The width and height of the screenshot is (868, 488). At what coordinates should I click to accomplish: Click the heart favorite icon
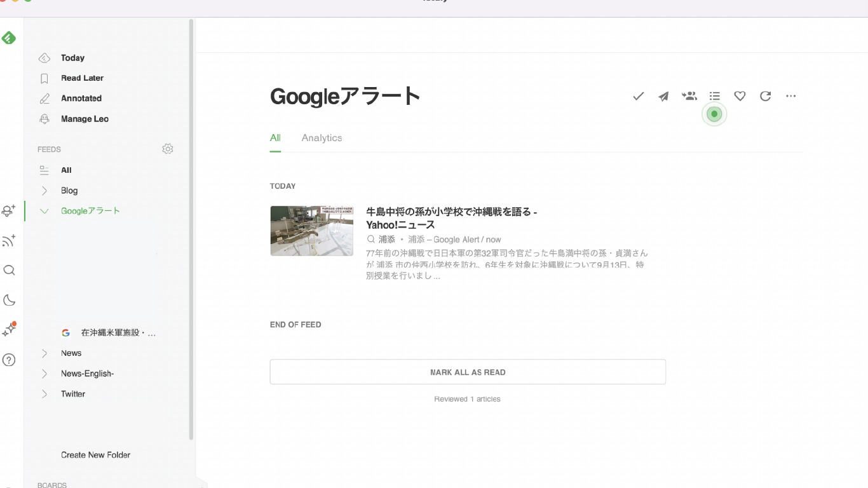click(740, 96)
